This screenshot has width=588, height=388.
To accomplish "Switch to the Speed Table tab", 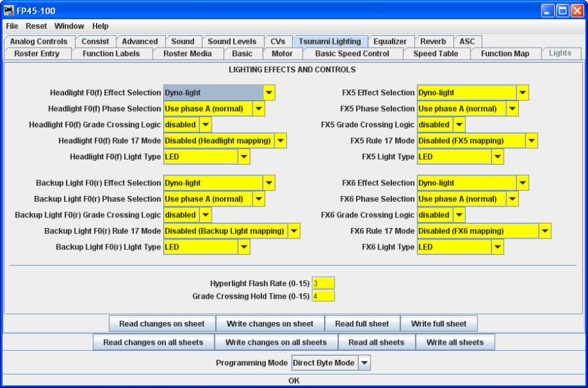I will coord(435,54).
